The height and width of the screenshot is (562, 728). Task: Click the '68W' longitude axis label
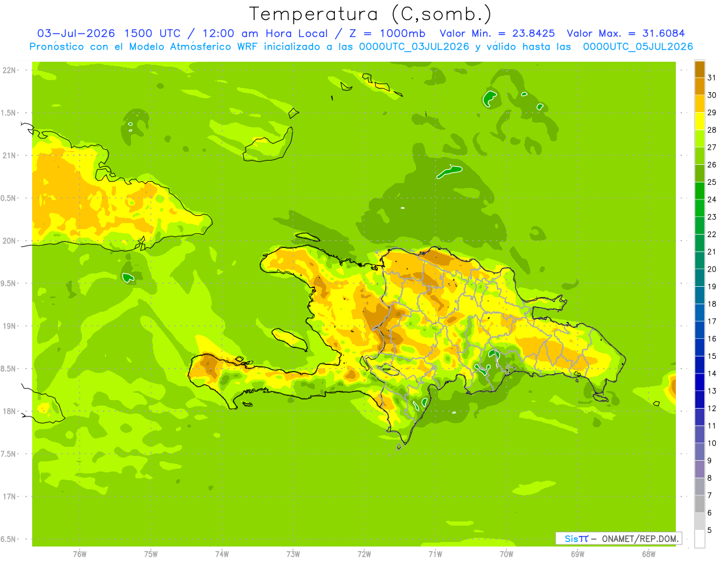coord(649,554)
